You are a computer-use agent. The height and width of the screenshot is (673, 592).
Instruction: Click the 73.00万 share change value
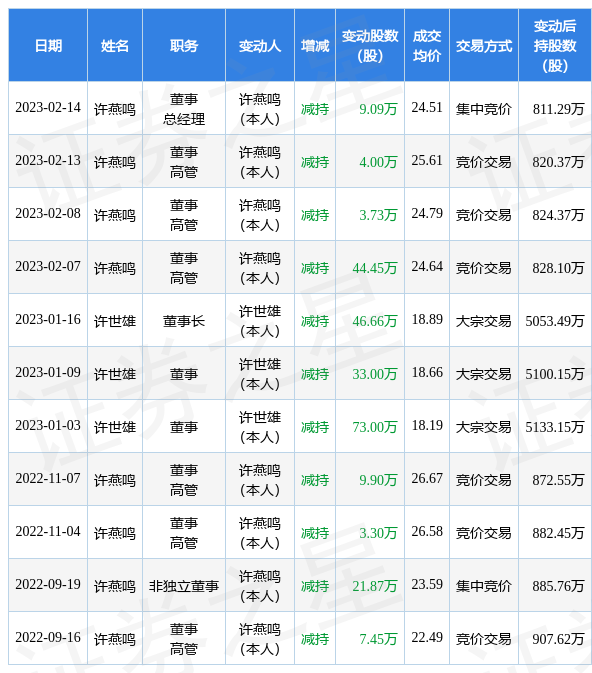(375, 427)
